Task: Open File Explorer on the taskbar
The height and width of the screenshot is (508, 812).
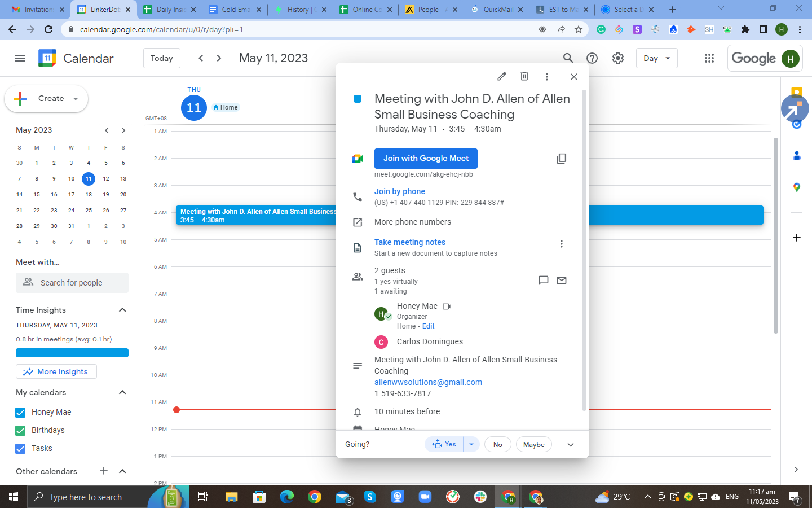Action: click(x=231, y=497)
